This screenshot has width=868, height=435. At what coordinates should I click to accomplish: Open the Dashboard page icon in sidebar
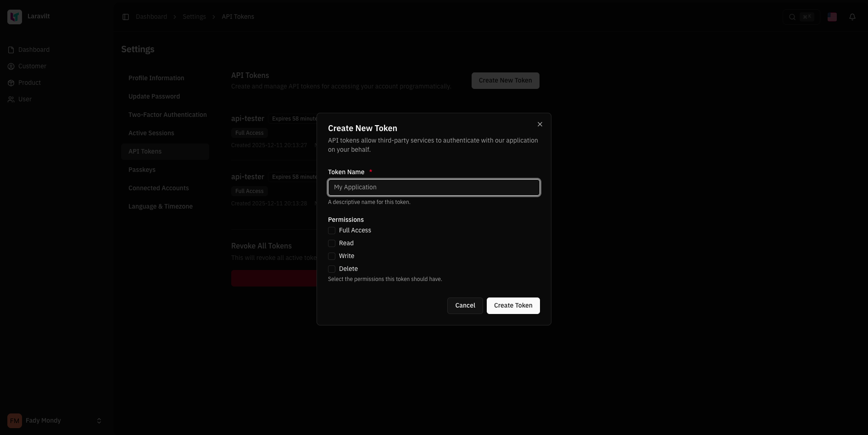(11, 50)
